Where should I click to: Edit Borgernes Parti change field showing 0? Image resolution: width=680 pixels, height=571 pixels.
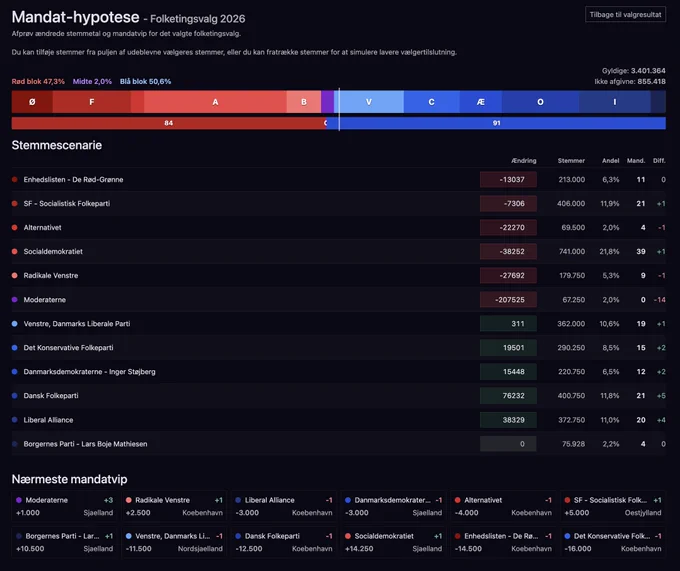coord(508,444)
